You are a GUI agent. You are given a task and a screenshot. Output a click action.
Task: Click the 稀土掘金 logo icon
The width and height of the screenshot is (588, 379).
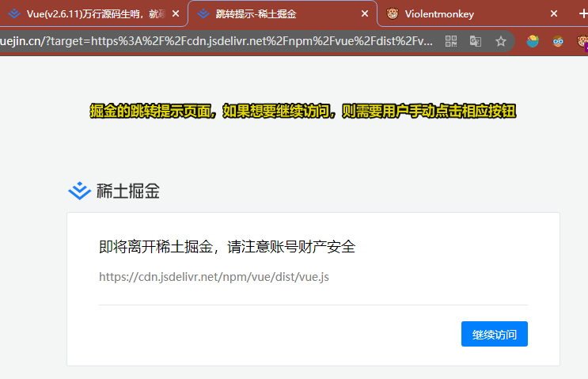click(79, 191)
